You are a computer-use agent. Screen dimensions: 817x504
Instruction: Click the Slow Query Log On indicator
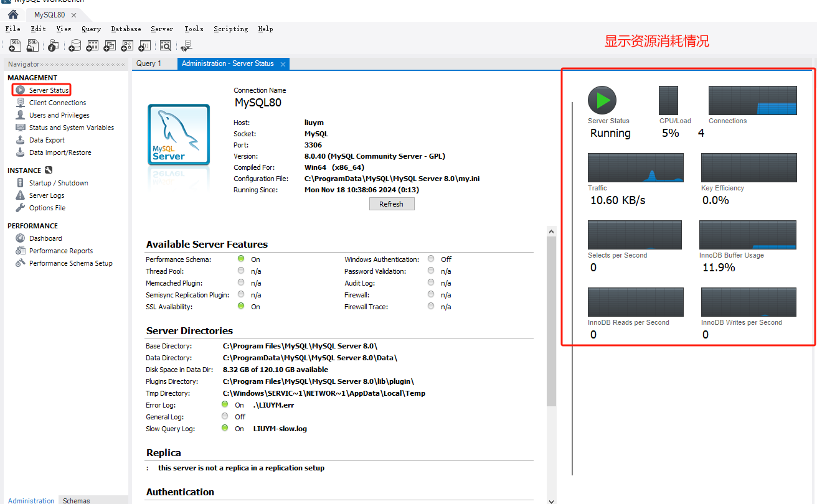[225, 428]
